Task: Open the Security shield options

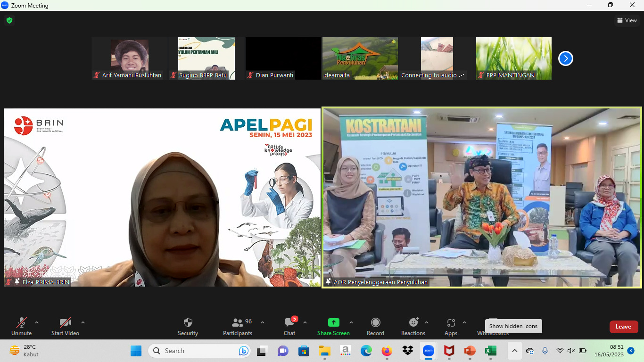Action: [x=188, y=326]
